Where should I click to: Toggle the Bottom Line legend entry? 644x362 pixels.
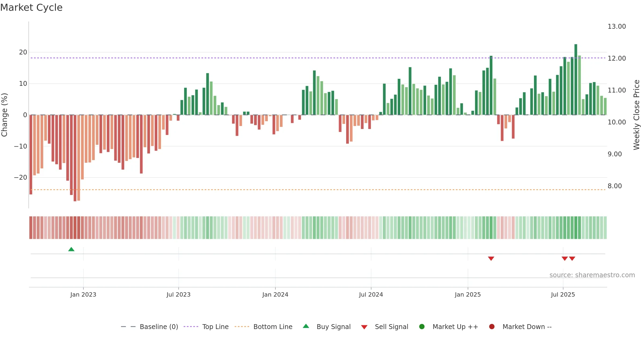click(264, 327)
